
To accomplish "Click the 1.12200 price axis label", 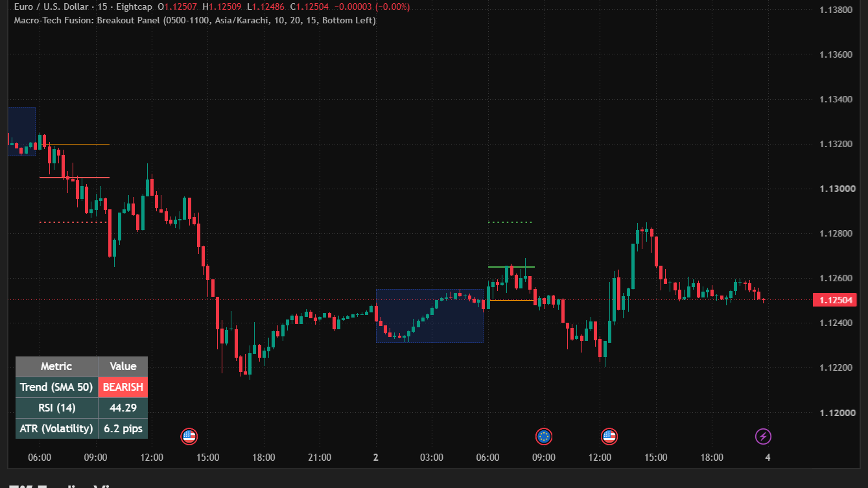I will 838,368.
